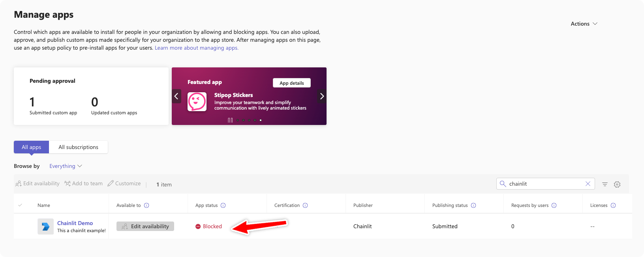This screenshot has width=644, height=257.
Task: Go to next featured app
Action: pos(322,96)
